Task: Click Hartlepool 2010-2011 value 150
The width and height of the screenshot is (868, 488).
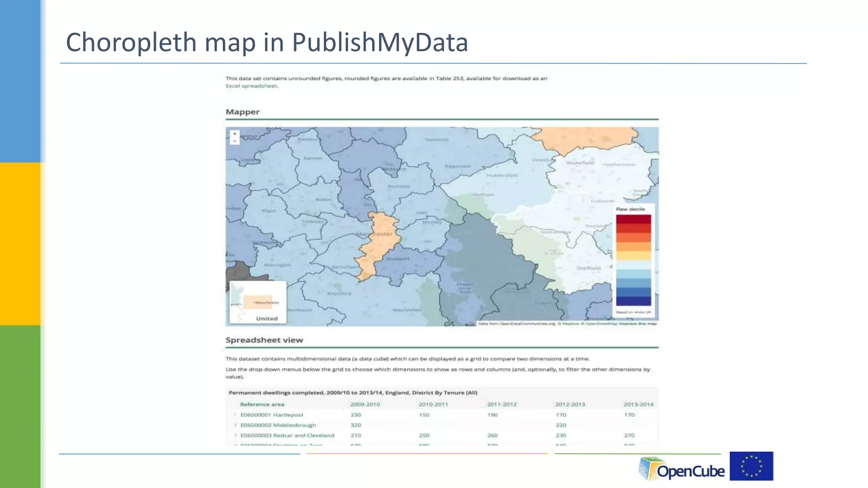Action: (424, 415)
